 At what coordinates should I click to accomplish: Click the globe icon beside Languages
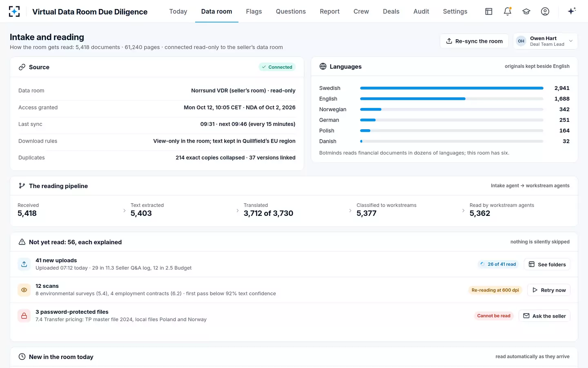323,66
